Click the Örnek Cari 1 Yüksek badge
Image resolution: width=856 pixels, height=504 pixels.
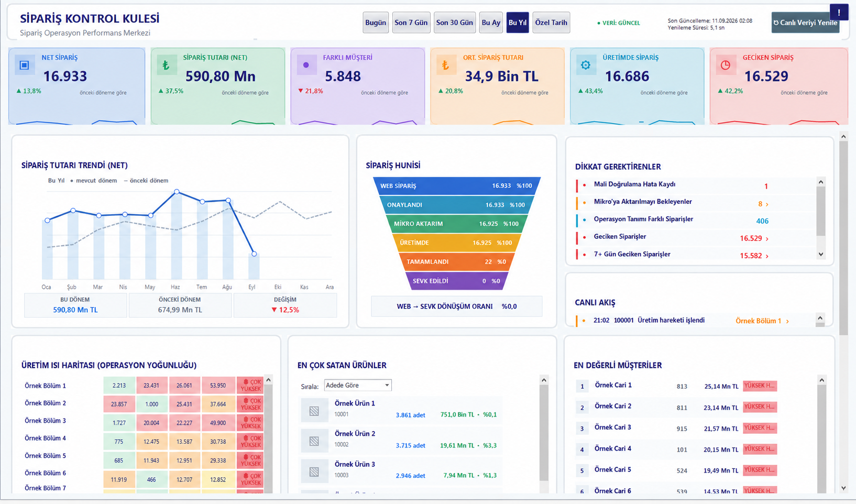pyautogui.click(x=760, y=386)
